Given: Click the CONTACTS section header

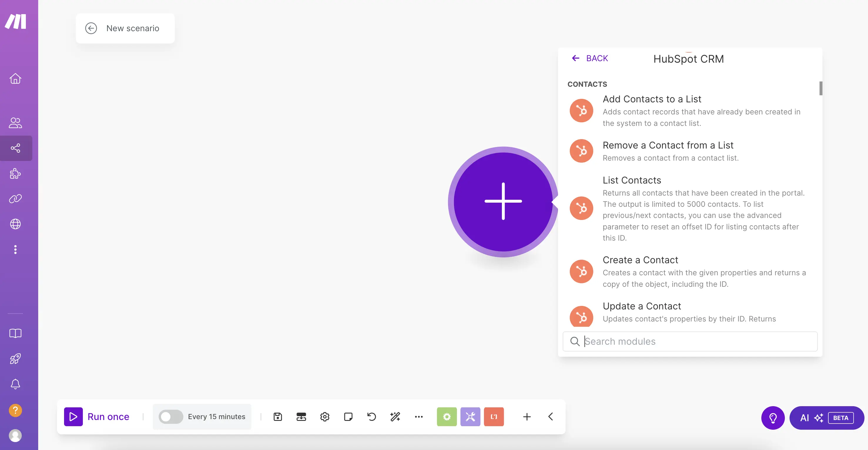Looking at the screenshot, I should [587, 84].
